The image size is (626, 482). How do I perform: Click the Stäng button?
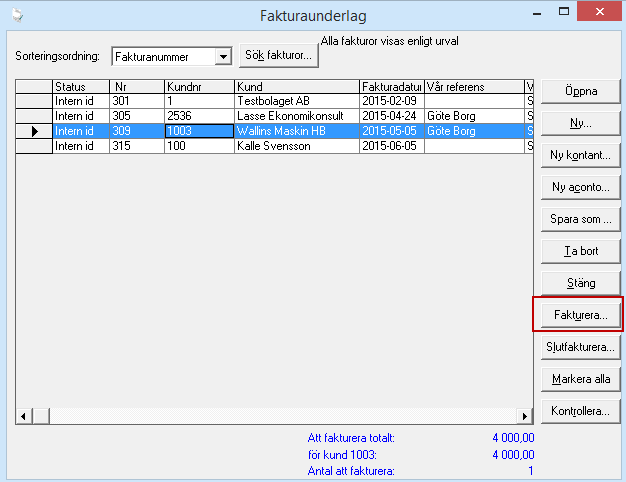click(580, 283)
